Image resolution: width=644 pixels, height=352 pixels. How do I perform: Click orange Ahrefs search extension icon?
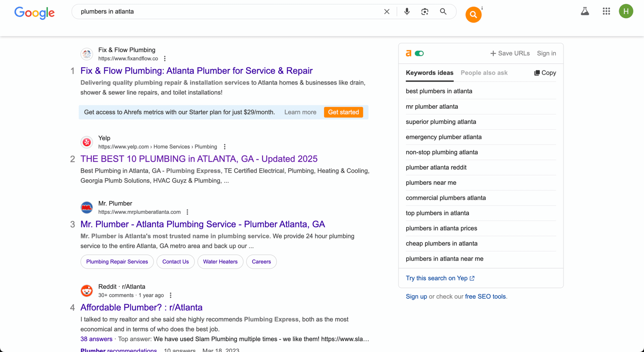pos(473,14)
